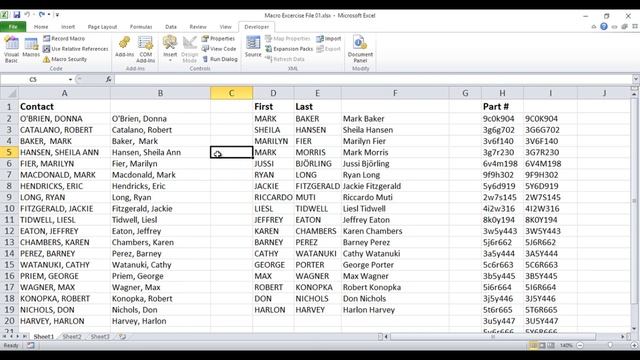
Task: Switch to the Insert ribbon tab
Action: coord(68,27)
